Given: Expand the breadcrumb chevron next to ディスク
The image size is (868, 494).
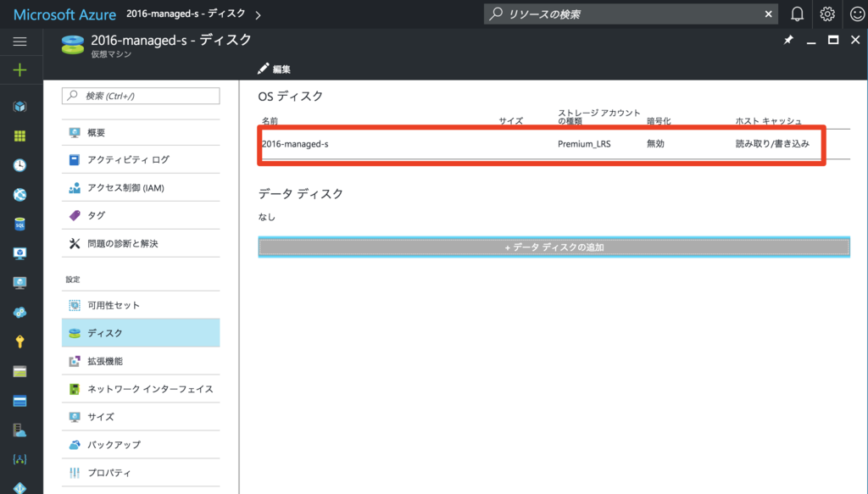Looking at the screenshot, I should 259,14.
